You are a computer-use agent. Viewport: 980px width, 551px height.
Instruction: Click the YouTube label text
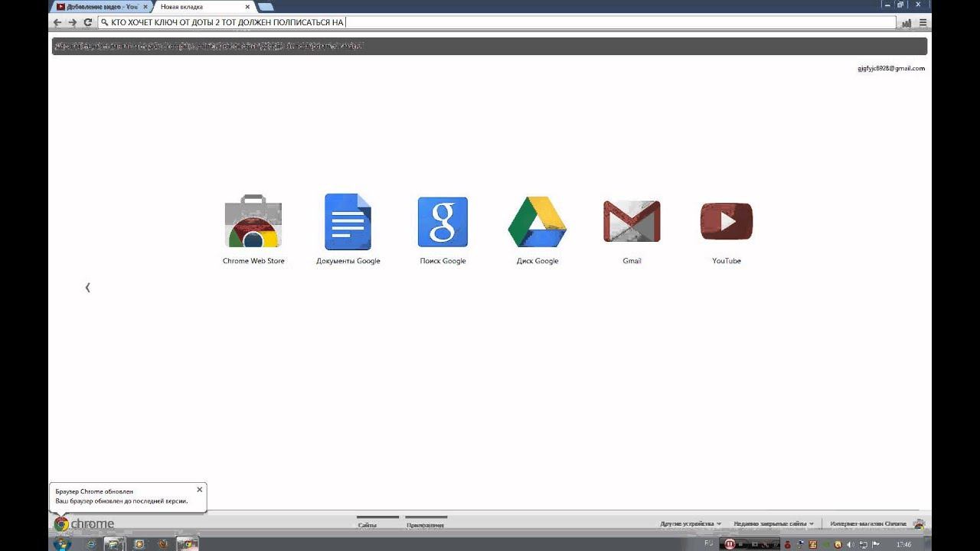point(727,261)
